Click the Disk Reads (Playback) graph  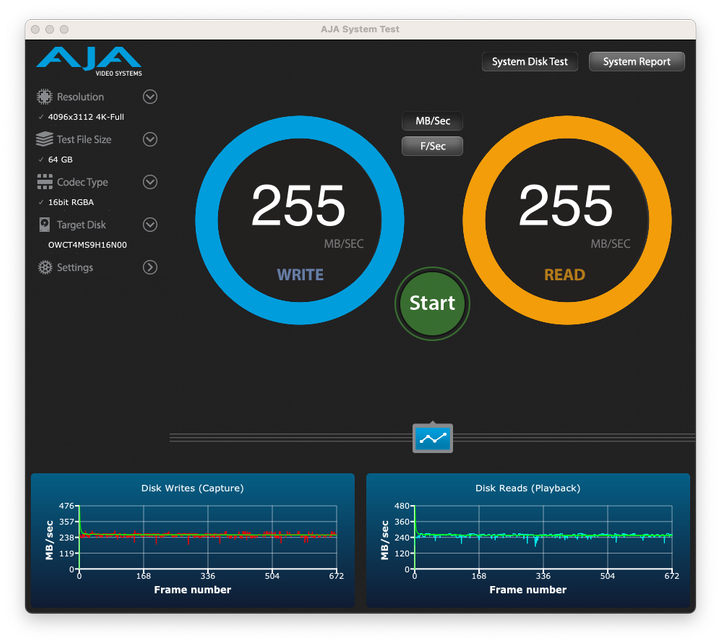point(527,540)
